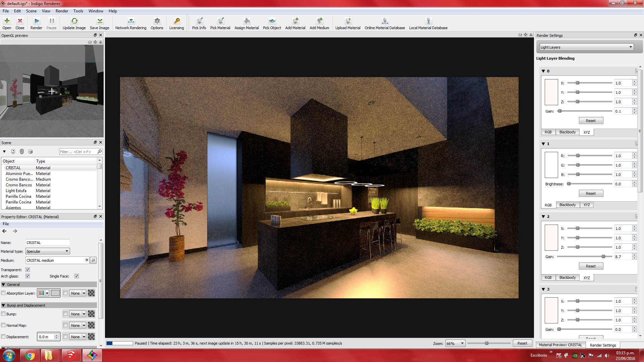Collapse the General section

pyautogui.click(x=3, y=285)
